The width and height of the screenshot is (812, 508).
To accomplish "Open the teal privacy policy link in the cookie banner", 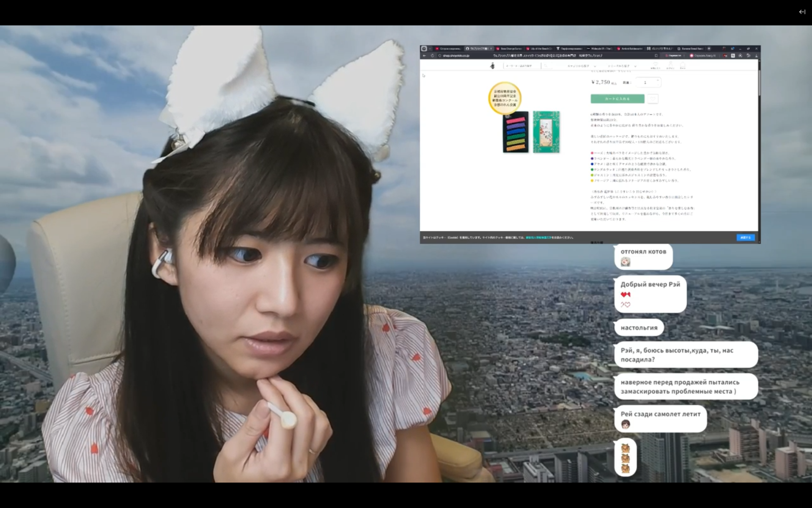I will pyautogui.click(x=538, y=237).
